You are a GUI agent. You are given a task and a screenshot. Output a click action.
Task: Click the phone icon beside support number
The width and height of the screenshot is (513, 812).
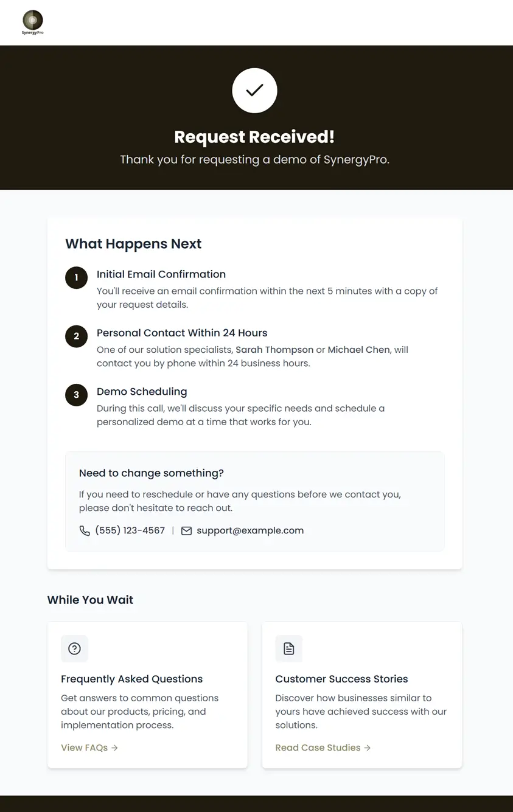click(x=85, y=531)
